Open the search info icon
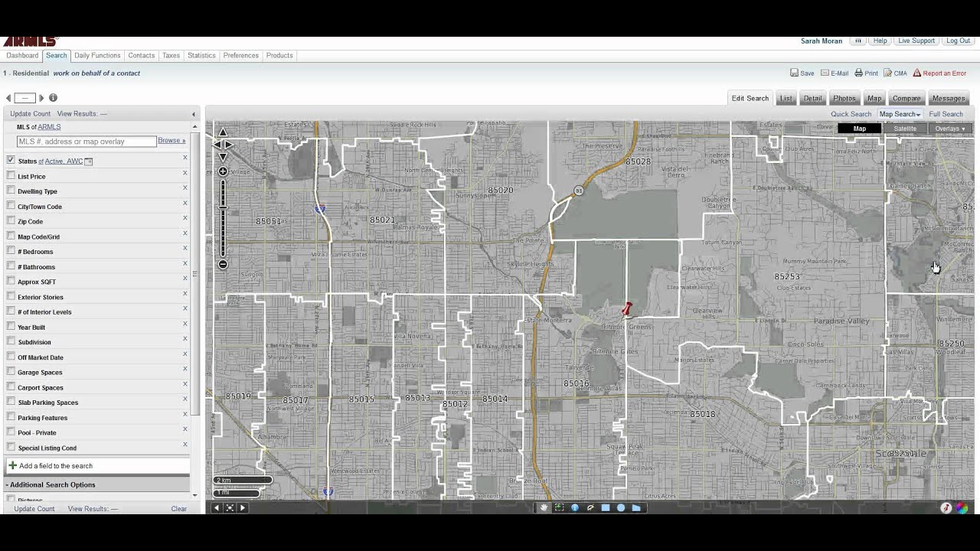 point(53,98)
